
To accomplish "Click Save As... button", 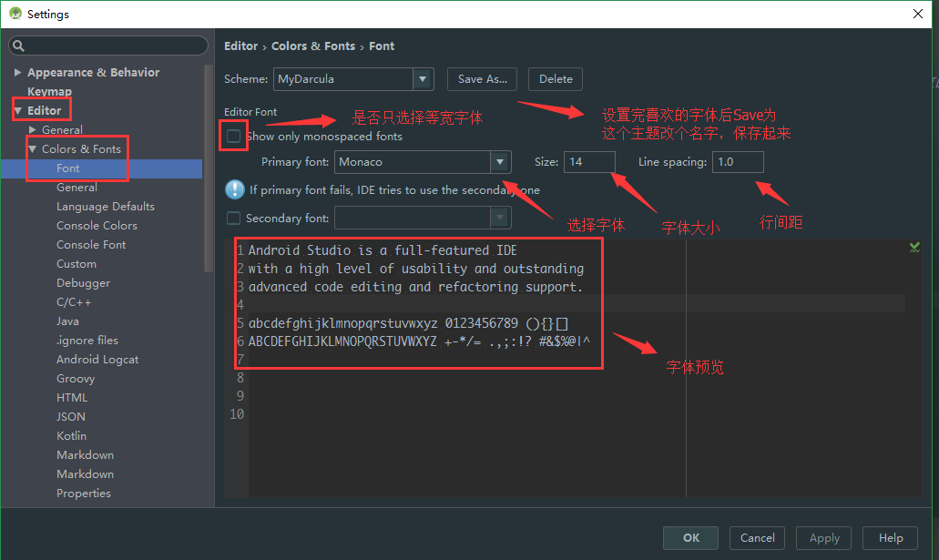I will pyautogui.click(x=482, y=79).
